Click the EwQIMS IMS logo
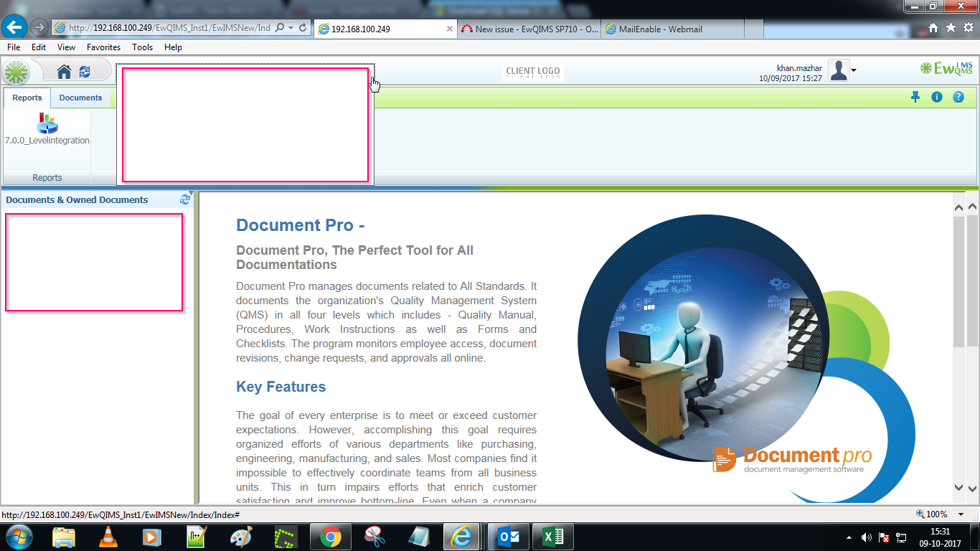This screenshot has height=551, width=980. coord(946,69)
